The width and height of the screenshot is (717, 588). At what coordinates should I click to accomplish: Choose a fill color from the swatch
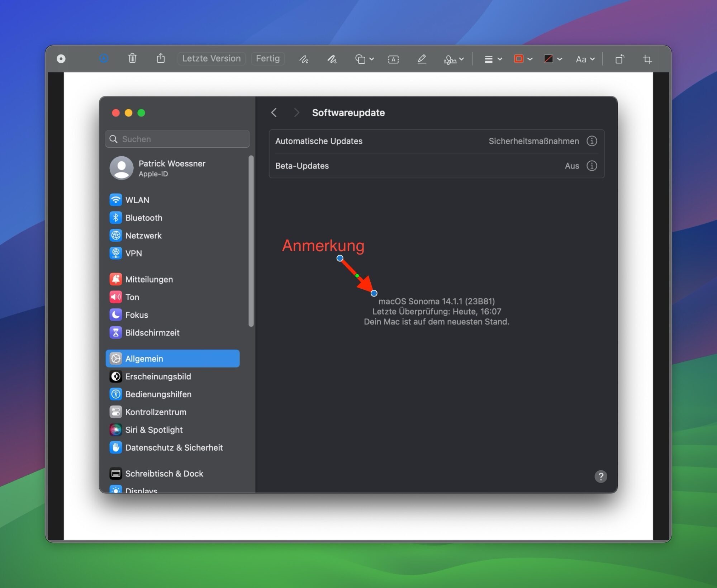pyautogui.click(x=550, y=59)
